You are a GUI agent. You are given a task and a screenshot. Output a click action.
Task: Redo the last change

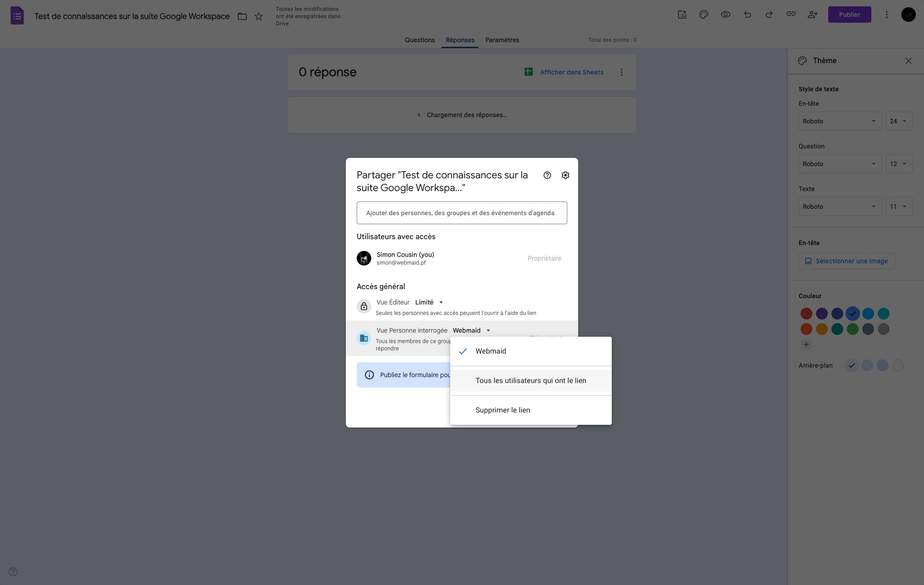(769, 15)
